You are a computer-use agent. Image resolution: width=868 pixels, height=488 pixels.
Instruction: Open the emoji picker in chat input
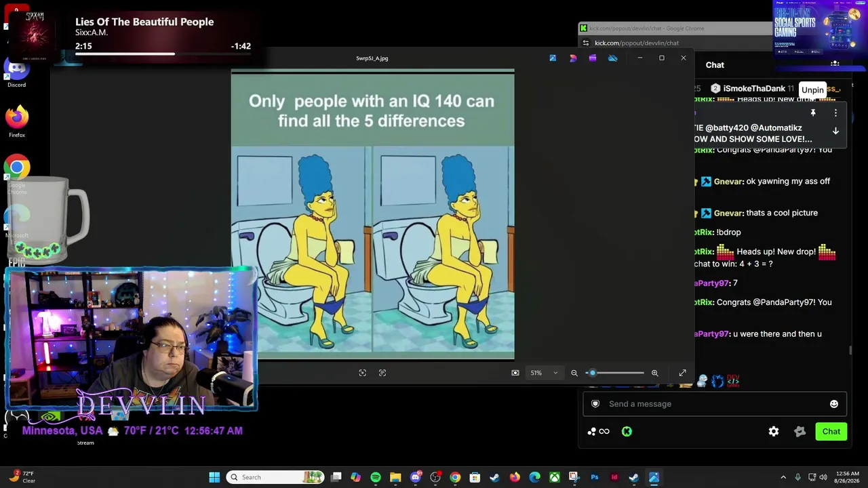pos(834,404)
